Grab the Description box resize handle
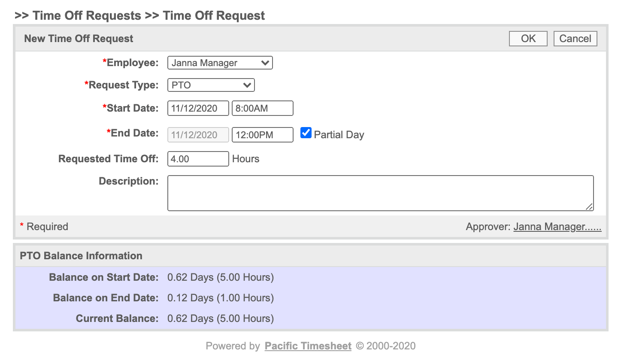Image resolution: width=624 pixels, height=364 pixels. pyautogui.click(x=589, y=206)
